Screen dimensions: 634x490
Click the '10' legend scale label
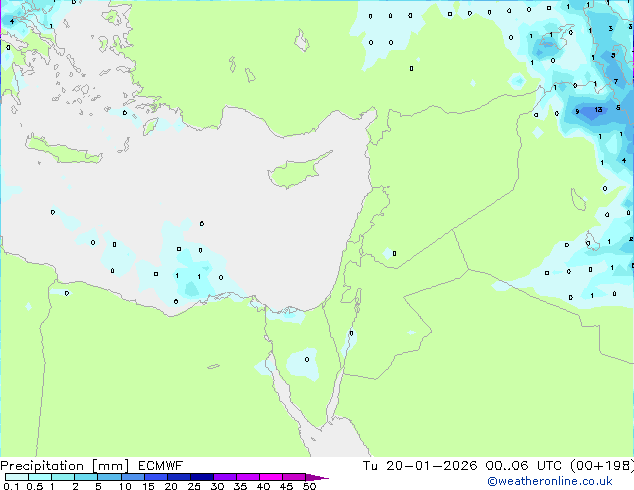click(125, 486)
